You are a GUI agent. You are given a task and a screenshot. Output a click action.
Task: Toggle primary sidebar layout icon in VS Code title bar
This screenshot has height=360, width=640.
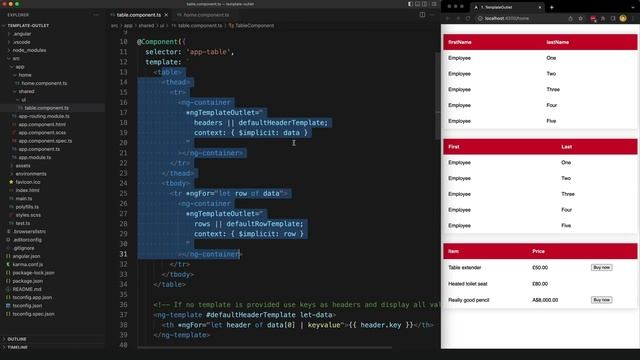point(410,4)
